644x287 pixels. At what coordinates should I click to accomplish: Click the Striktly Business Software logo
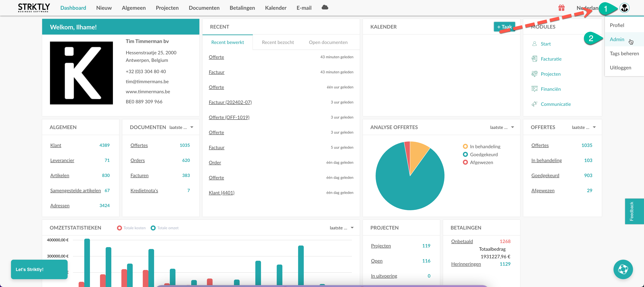pyautogui.click(x=34, y=8)
